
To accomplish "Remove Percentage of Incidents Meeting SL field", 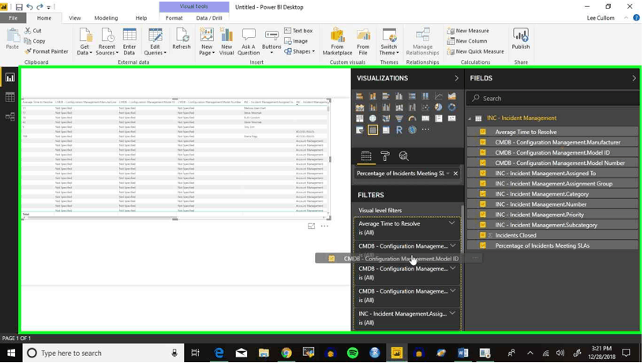I will (455, 174).
